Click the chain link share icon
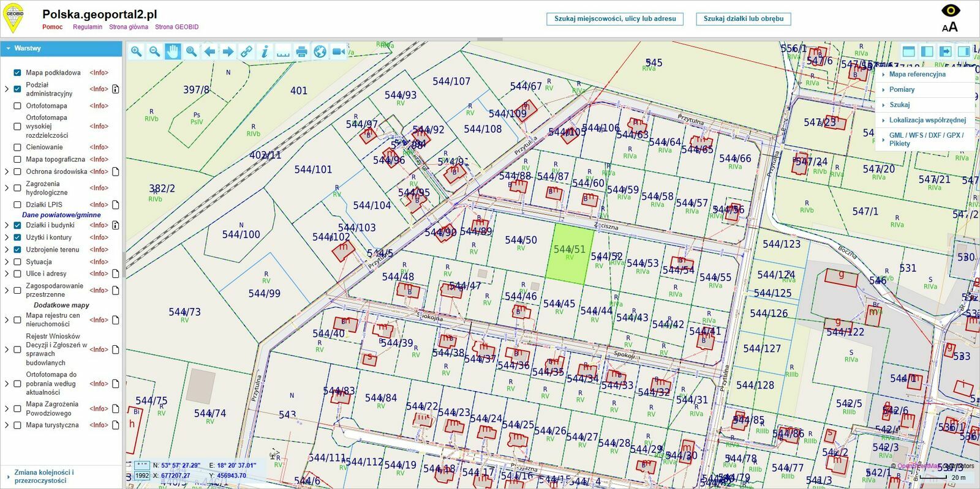The image size is (980, 489). (x=246, y=51)
